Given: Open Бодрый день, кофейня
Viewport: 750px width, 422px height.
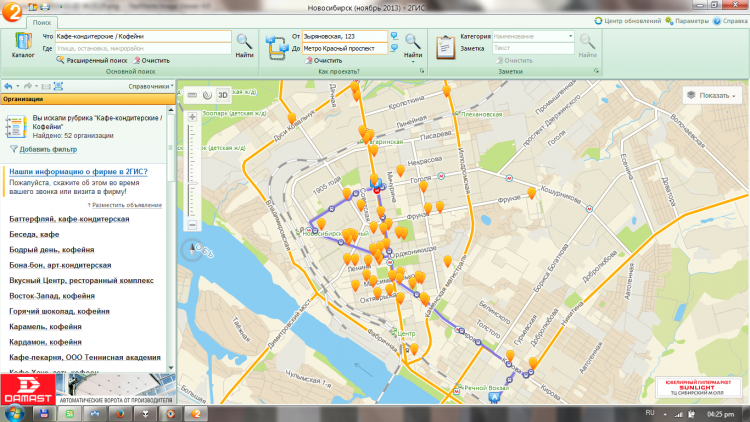Looking at the screenshot, I should pyautogui.click(x=52, y=249).
